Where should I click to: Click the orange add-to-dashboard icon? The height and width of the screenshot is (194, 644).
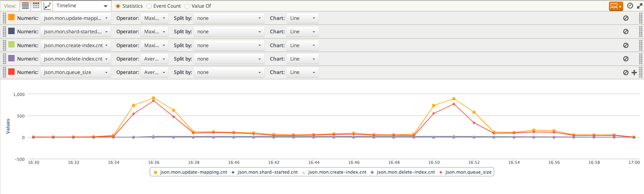[x=615, y=6]
